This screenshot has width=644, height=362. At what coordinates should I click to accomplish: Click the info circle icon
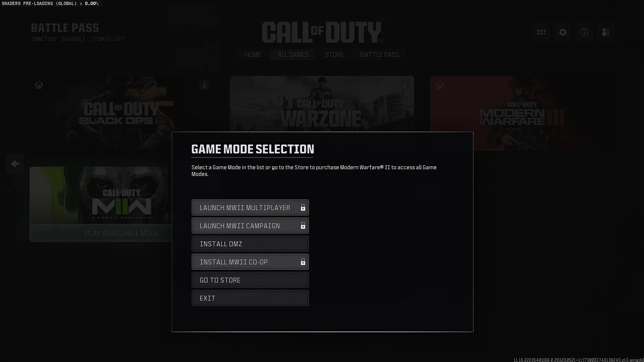coord(584,32)
